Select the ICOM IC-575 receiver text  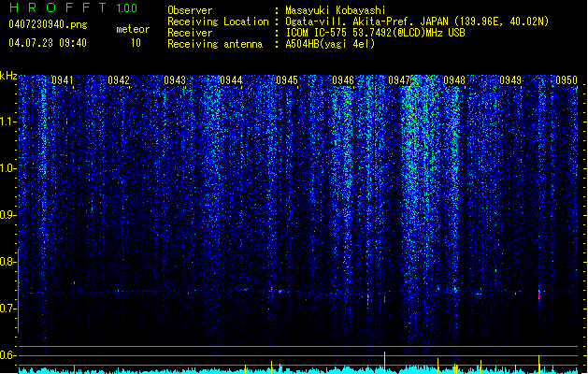coord(375,33)
